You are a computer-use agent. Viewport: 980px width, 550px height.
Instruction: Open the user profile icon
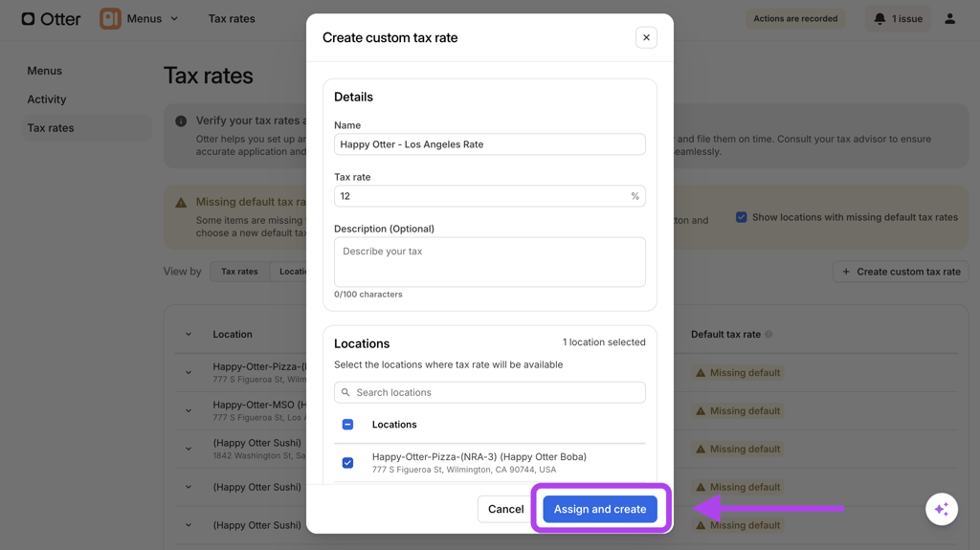[949, 18]
